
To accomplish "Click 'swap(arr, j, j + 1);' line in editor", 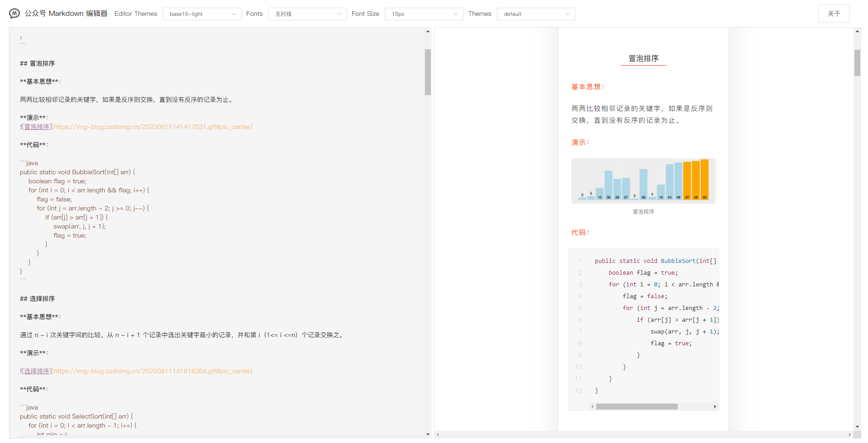I will point(80,226).
